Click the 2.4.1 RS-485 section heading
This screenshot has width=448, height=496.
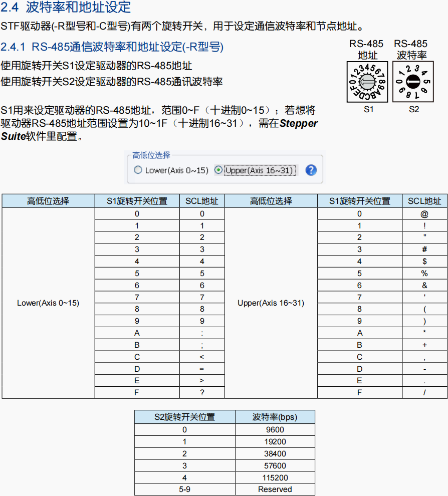[112, 47]
